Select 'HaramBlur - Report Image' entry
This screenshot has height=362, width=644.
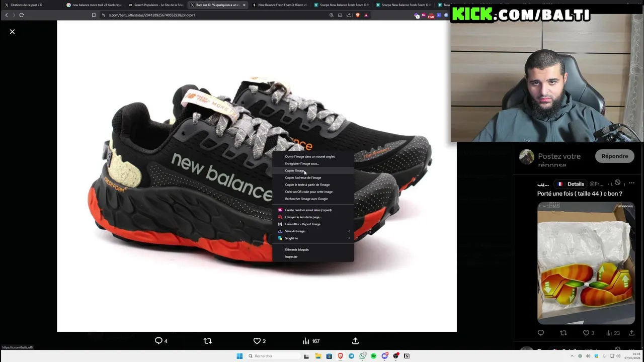(313, 224)
